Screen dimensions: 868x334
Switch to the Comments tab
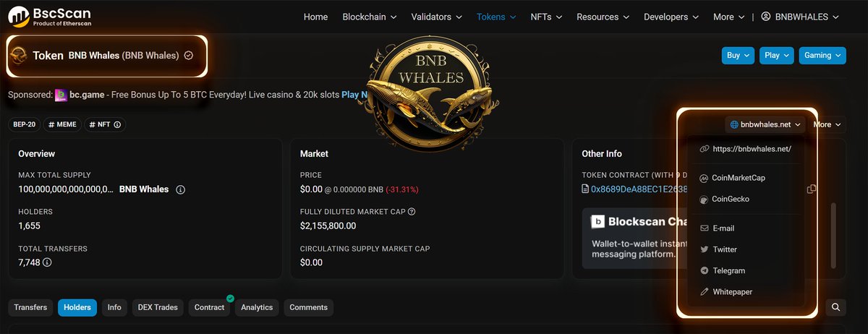click(309, 307)
